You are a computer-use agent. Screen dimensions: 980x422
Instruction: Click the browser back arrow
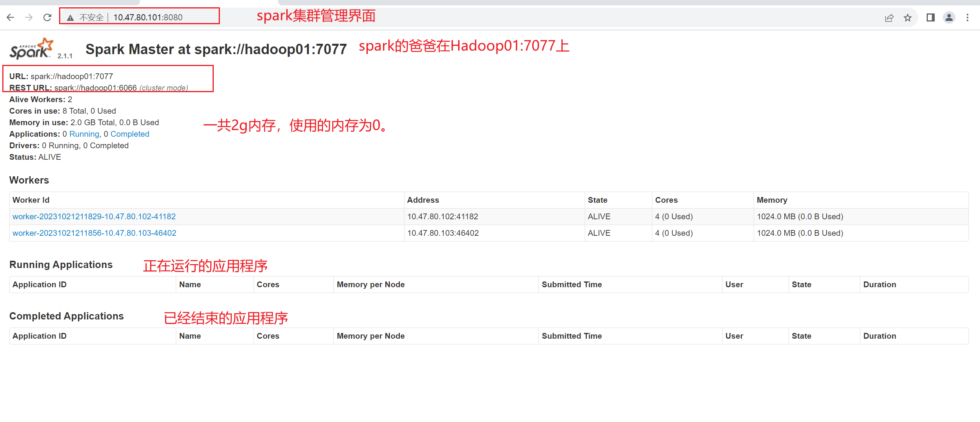coord(10,17)
